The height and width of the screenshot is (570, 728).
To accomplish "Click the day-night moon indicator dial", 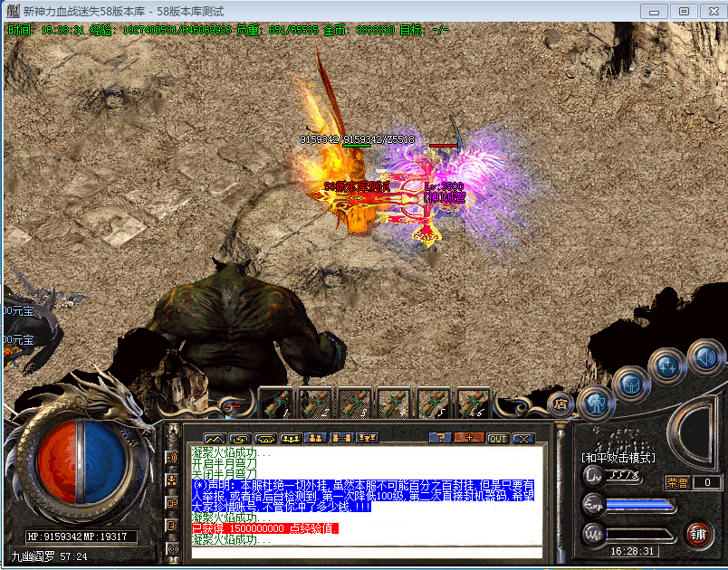I will [694, 432].
